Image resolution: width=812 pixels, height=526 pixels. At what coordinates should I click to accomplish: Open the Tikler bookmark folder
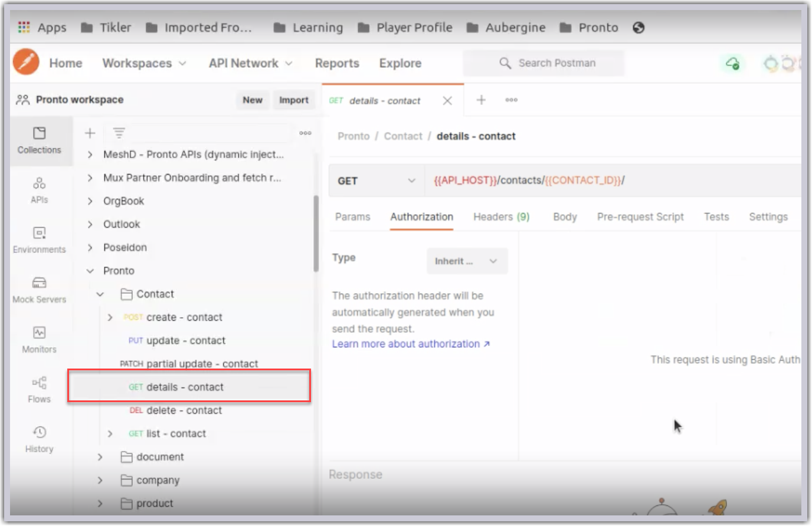(106, 27)
